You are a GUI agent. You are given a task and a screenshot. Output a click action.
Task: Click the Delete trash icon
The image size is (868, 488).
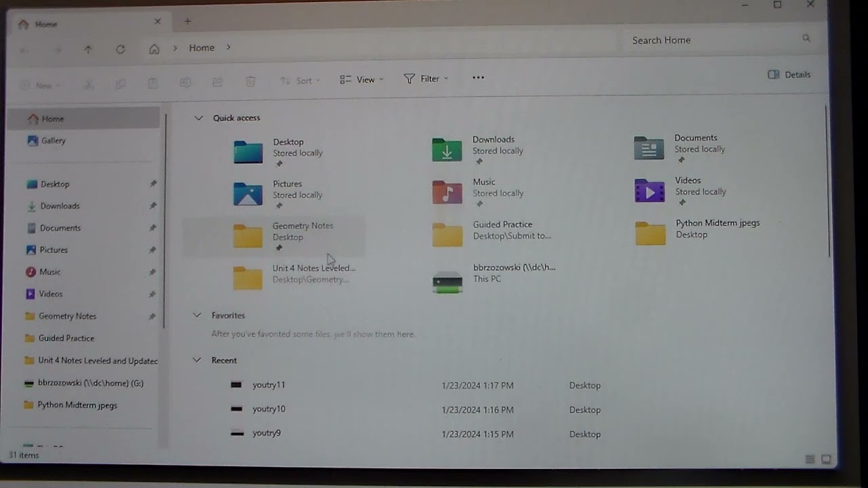(250, 81)
